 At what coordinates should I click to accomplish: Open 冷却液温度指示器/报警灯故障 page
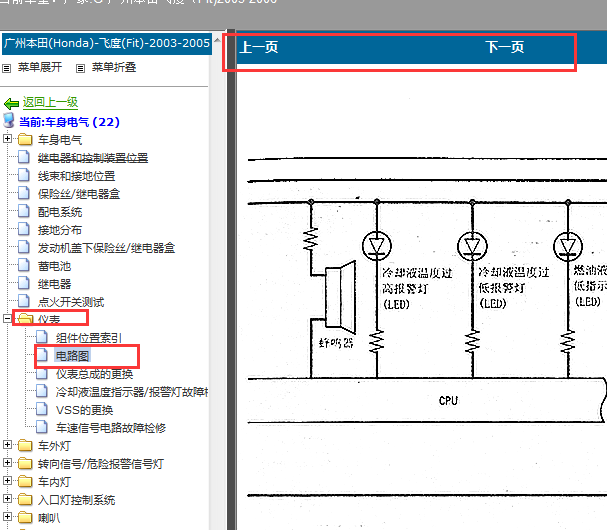(x=132, y=392)
